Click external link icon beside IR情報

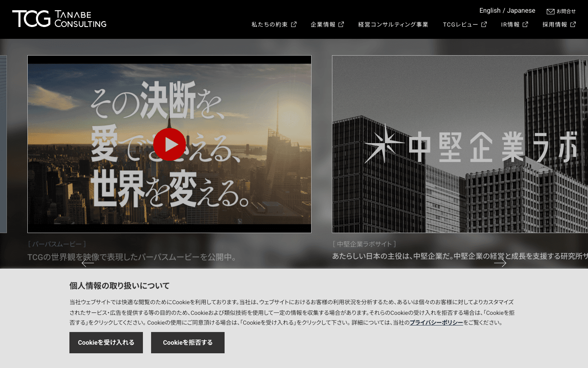point(526,25)
